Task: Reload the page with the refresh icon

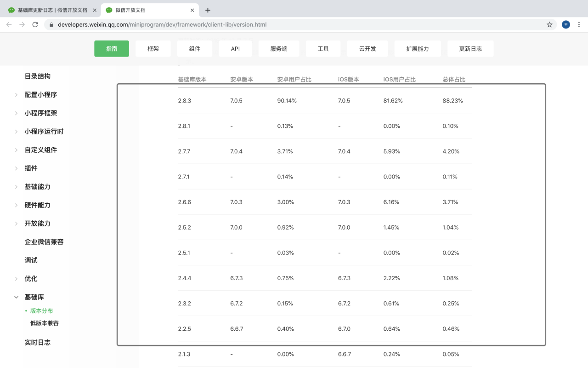Action: [x=35, y=24]
